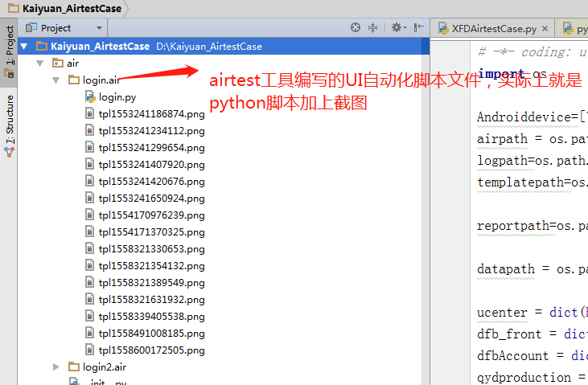Click the ucenter variable in editor
The width and height of the screenshot is (588, 385).
[502, 313]
